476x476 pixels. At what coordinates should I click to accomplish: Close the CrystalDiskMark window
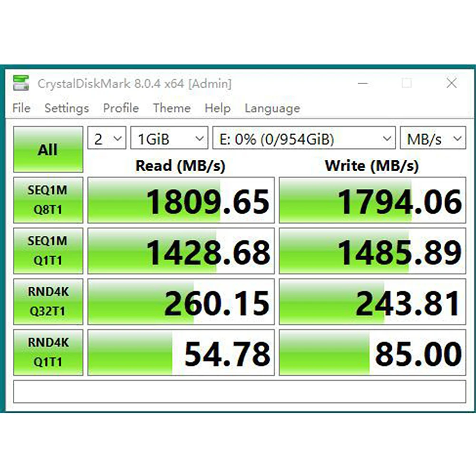click(x=451, y=83)
